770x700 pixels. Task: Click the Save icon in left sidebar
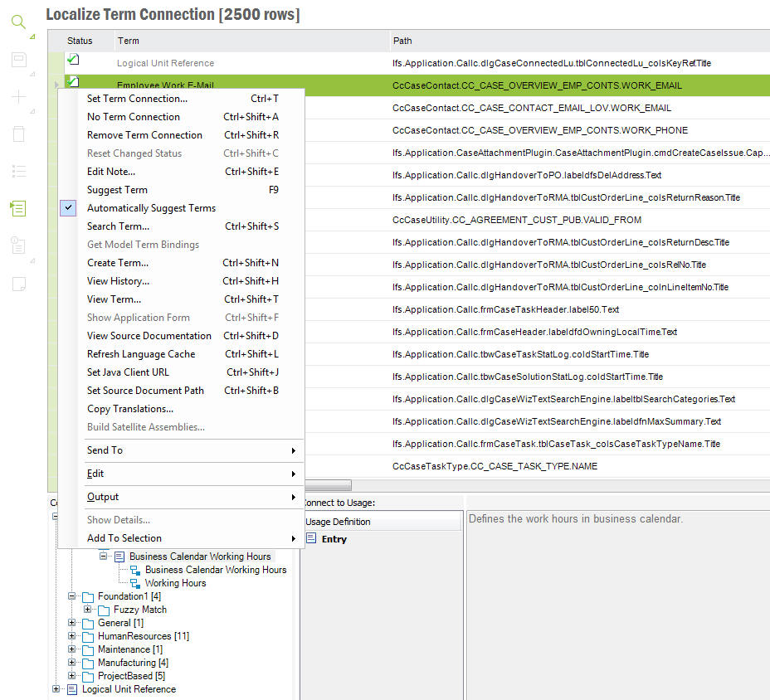coord(18,60)
